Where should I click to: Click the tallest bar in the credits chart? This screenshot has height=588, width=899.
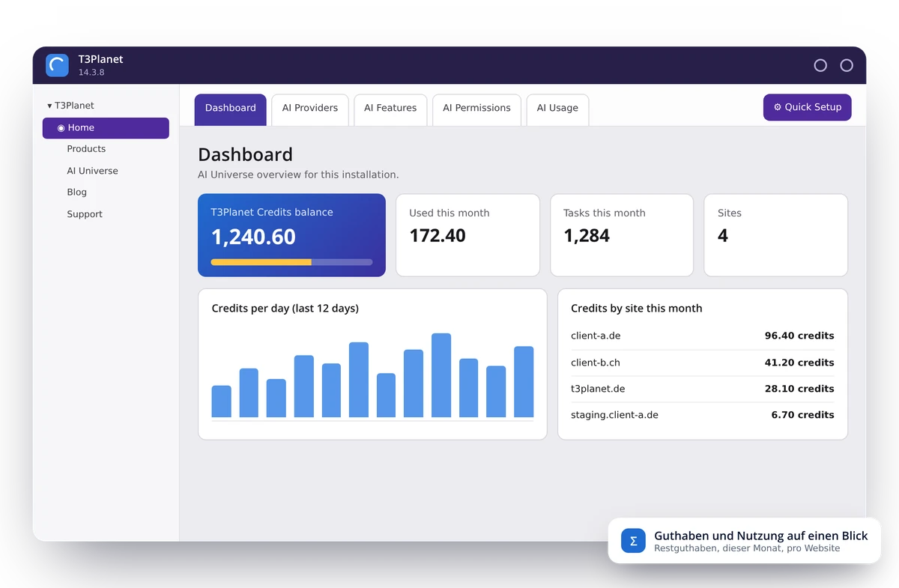point(441,375)
